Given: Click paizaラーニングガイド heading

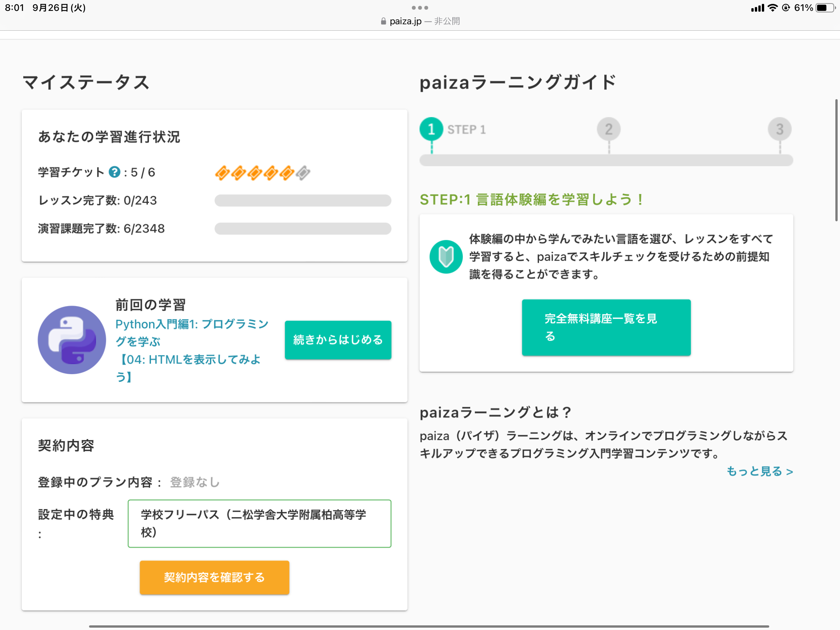Looking at the screenshot, I should tap(518, 82).
